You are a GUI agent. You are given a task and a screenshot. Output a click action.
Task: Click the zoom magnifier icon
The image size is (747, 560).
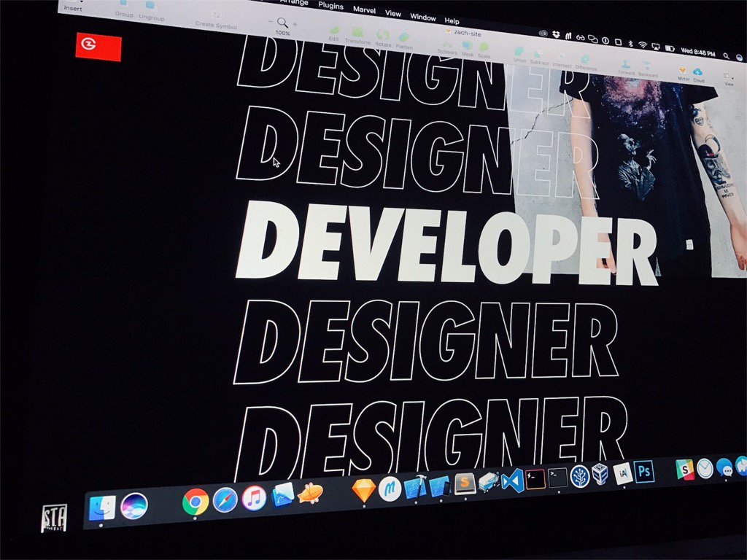coord(282,23)
